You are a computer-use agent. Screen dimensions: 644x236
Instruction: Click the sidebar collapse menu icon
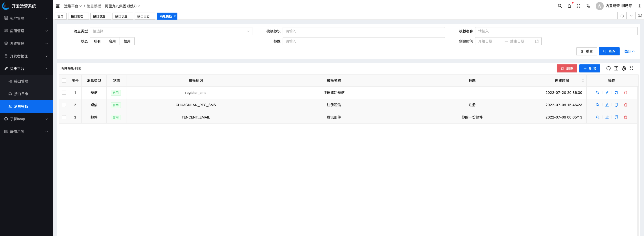58,6
